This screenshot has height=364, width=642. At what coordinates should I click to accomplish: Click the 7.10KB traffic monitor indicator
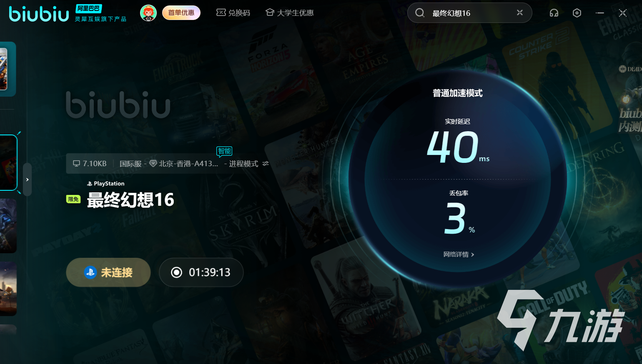90,164
